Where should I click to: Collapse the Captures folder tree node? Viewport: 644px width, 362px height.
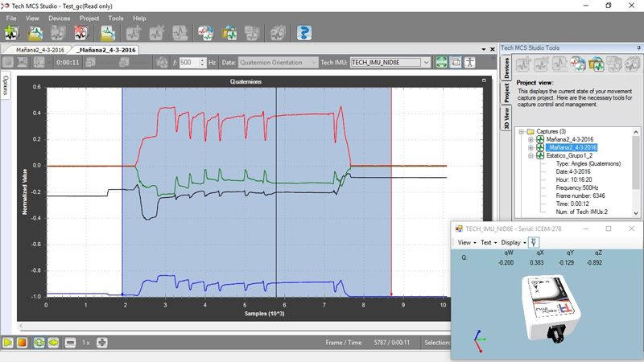[521, 131]
